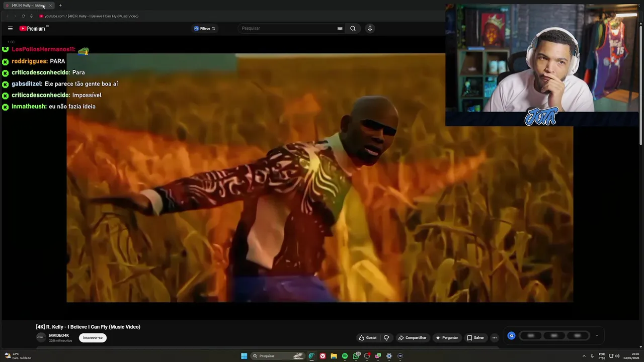Open more actions three-dot menu
The height and width of the screenshot is (362, 644).
point(495,338)
